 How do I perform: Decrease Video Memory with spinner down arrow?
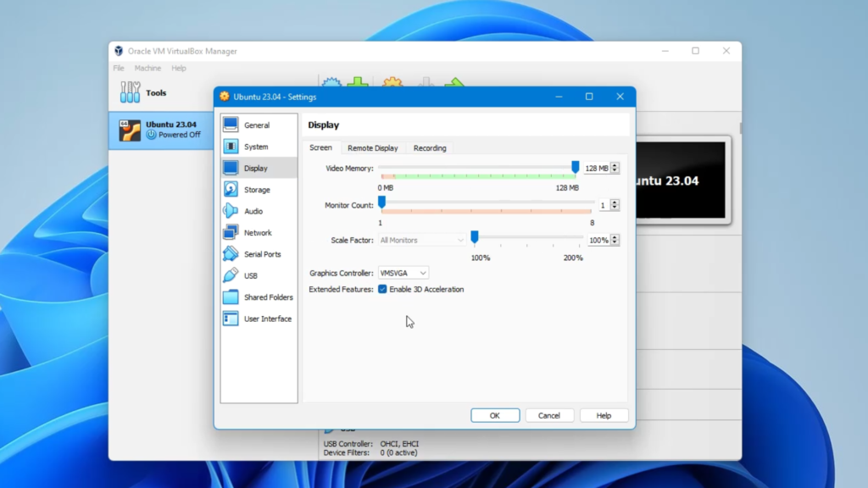[x=615, y=171]
